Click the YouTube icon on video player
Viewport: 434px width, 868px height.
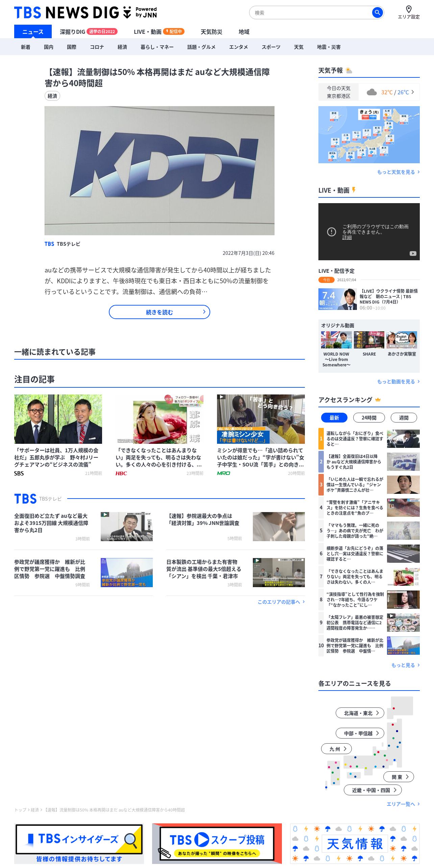click(x=413, y=254)
